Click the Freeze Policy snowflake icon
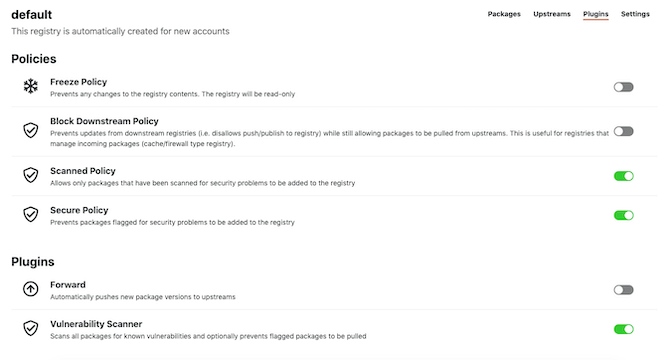This screenshot has width=670, height=360. [30, 87]
